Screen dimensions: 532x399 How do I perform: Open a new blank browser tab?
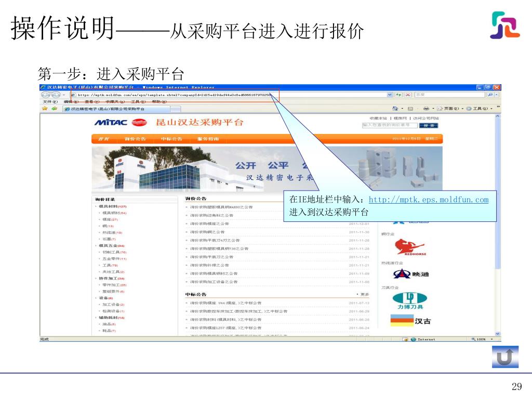[x=176, y=109]
